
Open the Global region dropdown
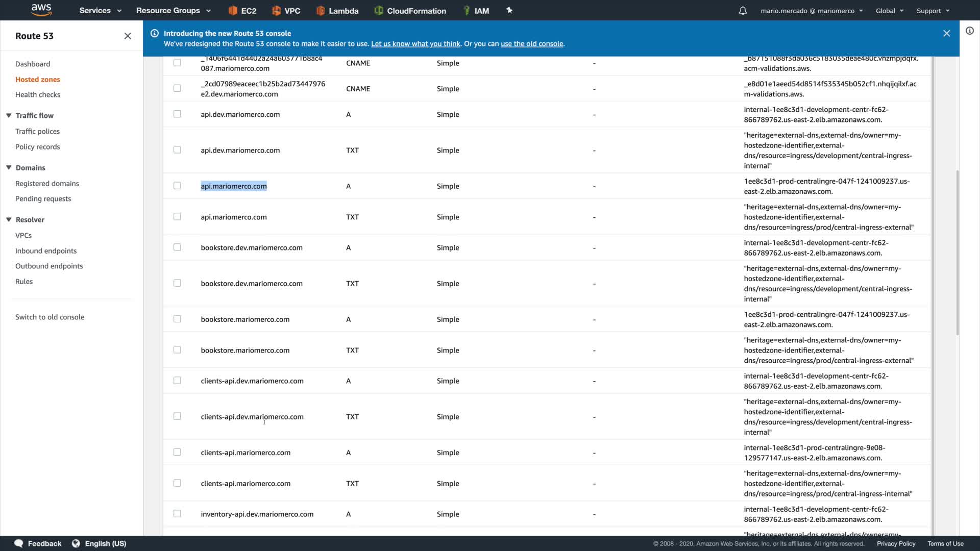click(889, 11)
